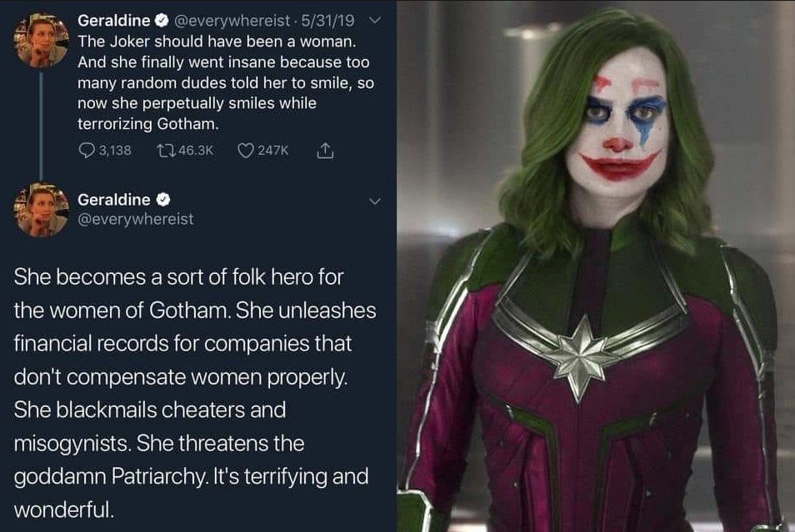Open the chevron menu on the 5/31/19 tweet
The width and height of the screenshot is (795, 532).
[374, 19]
